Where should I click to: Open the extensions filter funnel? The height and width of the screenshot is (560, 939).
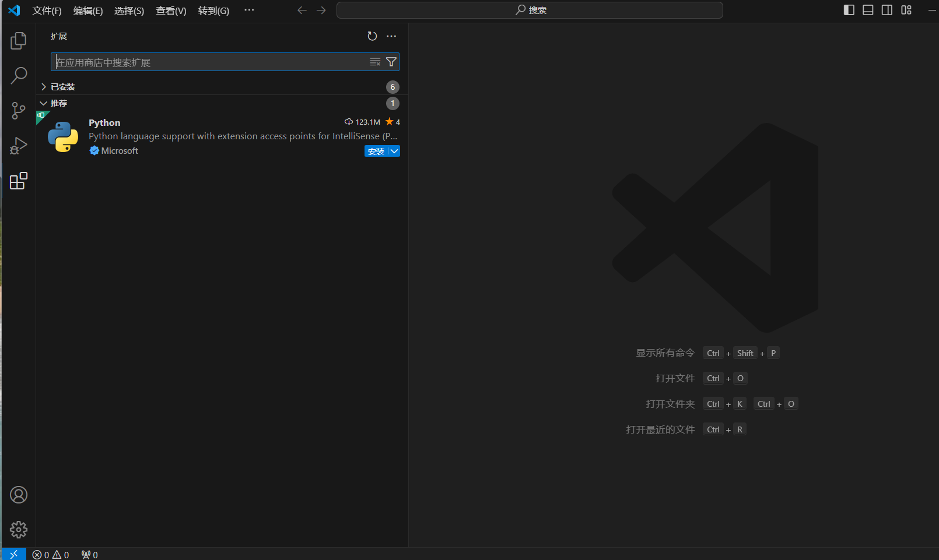(391, 62)
